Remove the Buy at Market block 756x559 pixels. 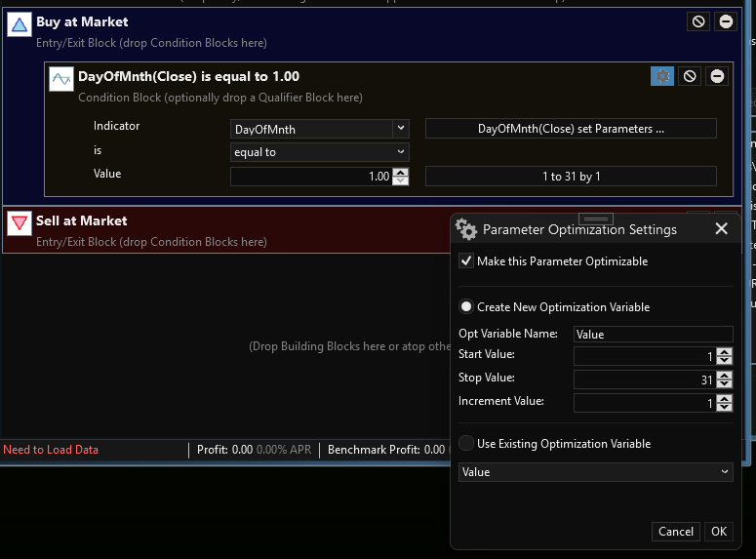point(726,21)
